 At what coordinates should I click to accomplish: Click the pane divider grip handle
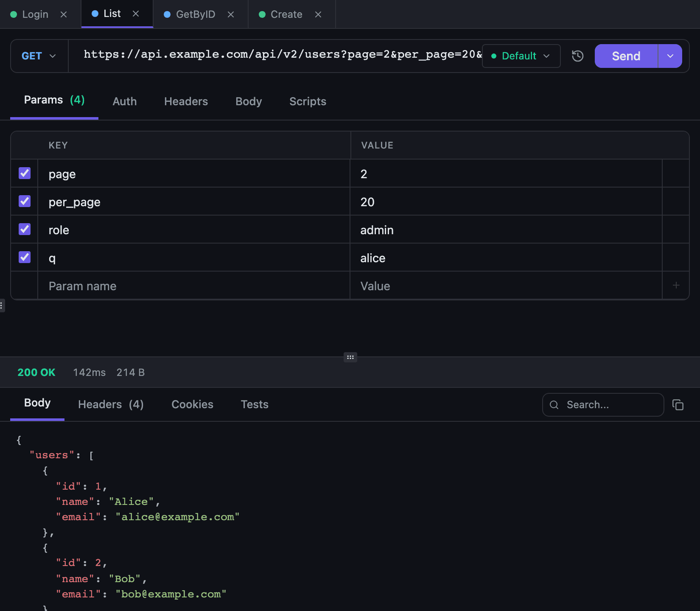350,357
